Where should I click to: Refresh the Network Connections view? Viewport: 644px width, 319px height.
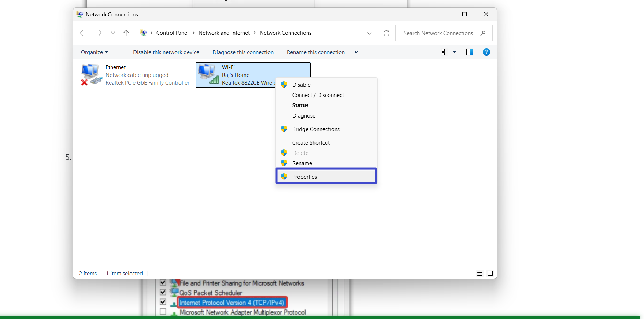point(386,33)
